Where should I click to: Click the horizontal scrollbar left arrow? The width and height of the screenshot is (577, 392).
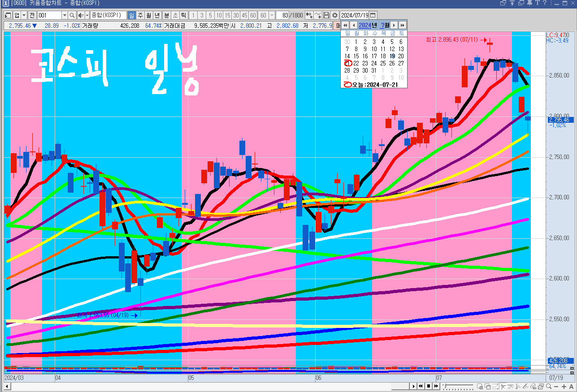7,386
